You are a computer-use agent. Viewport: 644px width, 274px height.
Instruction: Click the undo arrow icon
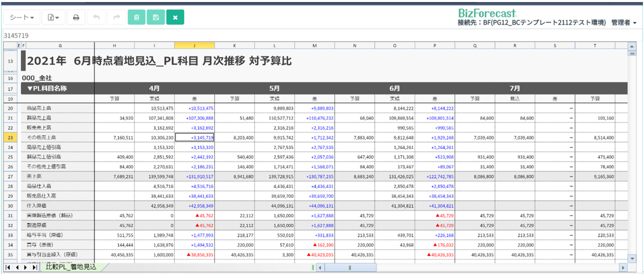[96, 17]
